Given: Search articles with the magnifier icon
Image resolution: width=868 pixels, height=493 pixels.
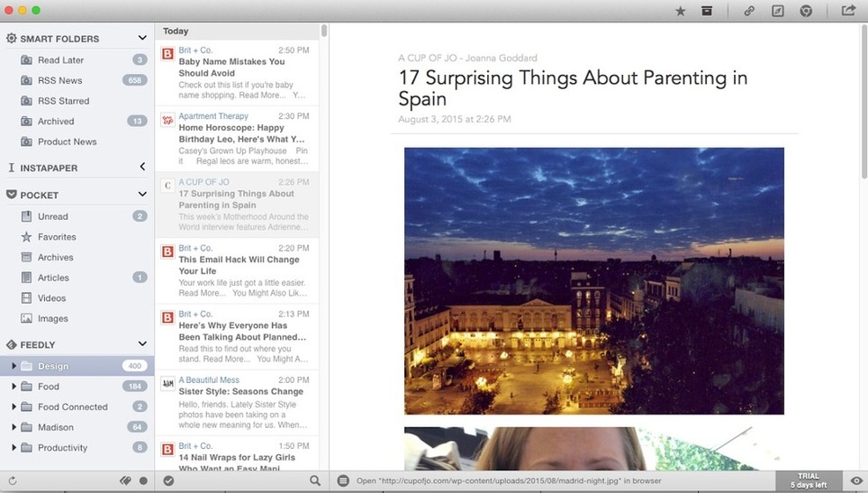Looking at the screenshot, I should click(x=315, y=481).
